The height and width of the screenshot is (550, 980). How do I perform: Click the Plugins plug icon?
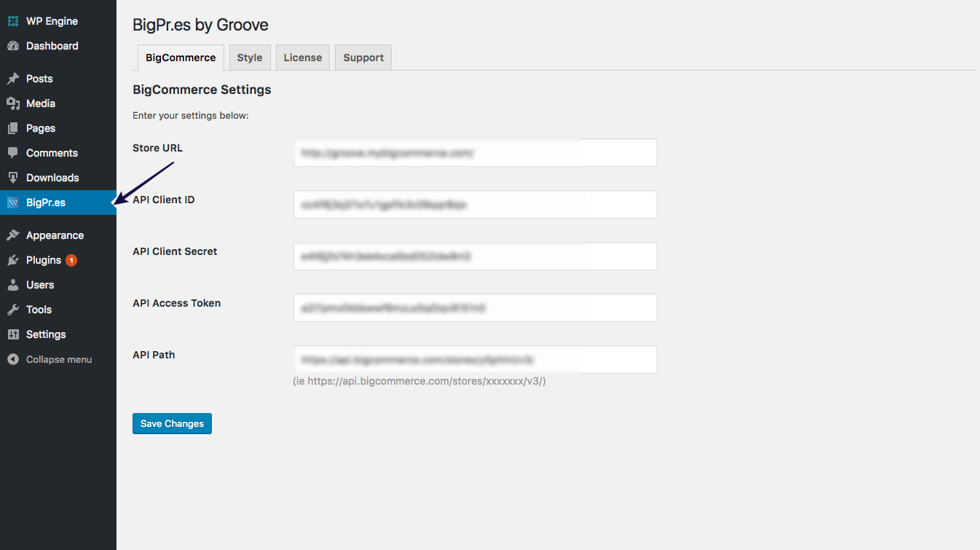pos(13,260)
